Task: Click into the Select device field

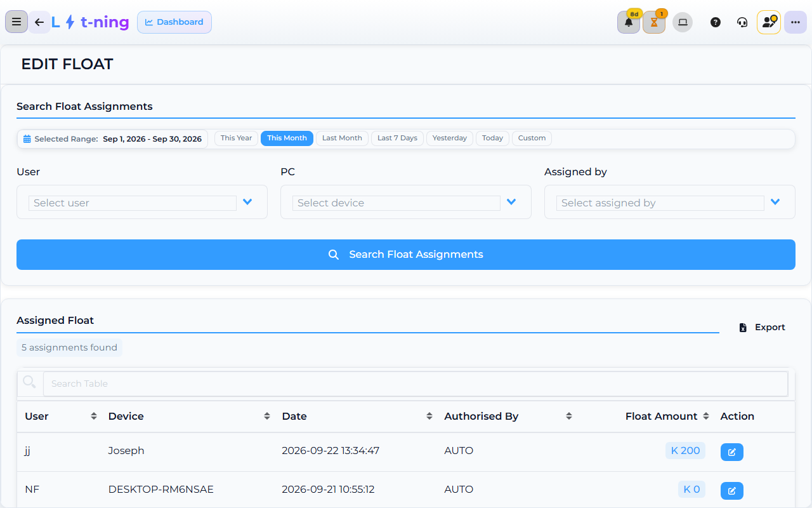Action: [x=396, y=203]
